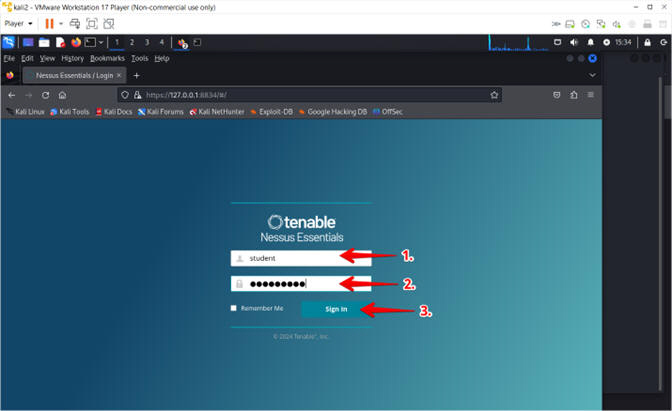Go to the Firefox home page
The width and height of the screenshot is (672, 411).
62,95
